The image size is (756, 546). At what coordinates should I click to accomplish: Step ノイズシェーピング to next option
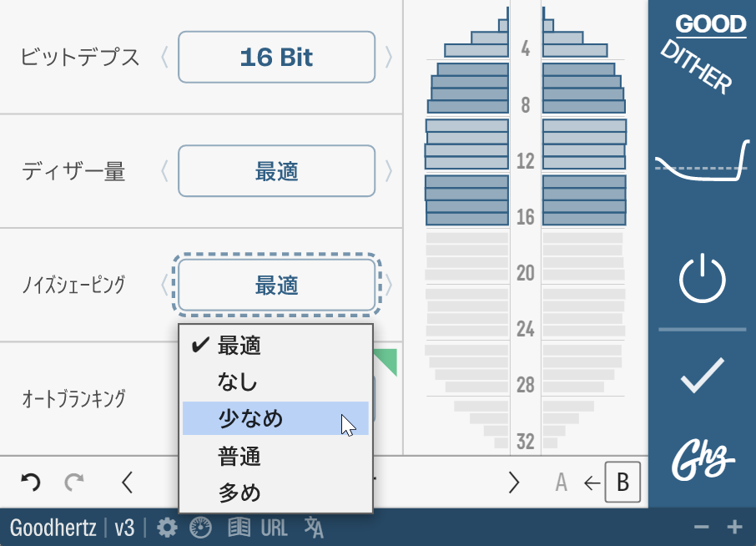click(x=389, y=285)
